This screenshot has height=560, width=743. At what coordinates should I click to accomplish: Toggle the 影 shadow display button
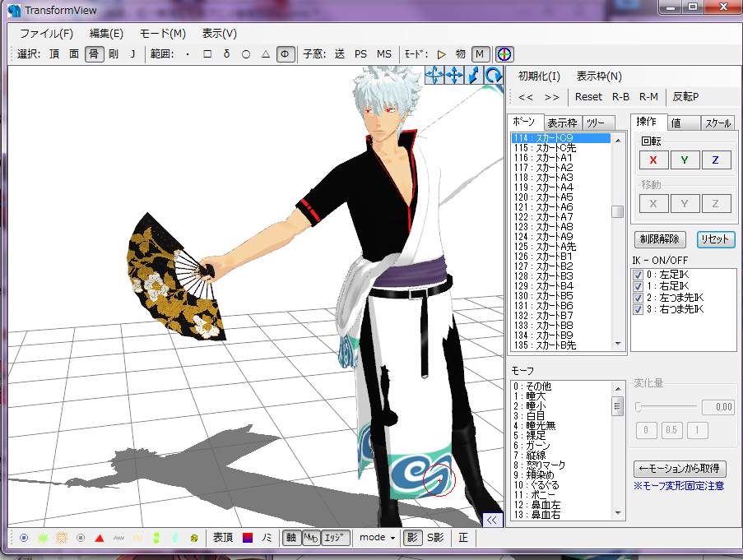pos(412,538)
